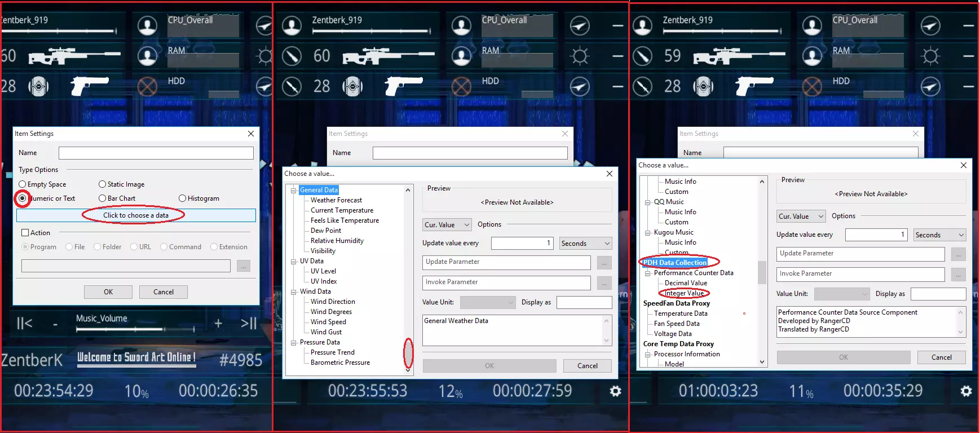Click profile icon beside Zentberk_919 in the 59-counter panel
This screenshot has width=980, height=433.
643,25
